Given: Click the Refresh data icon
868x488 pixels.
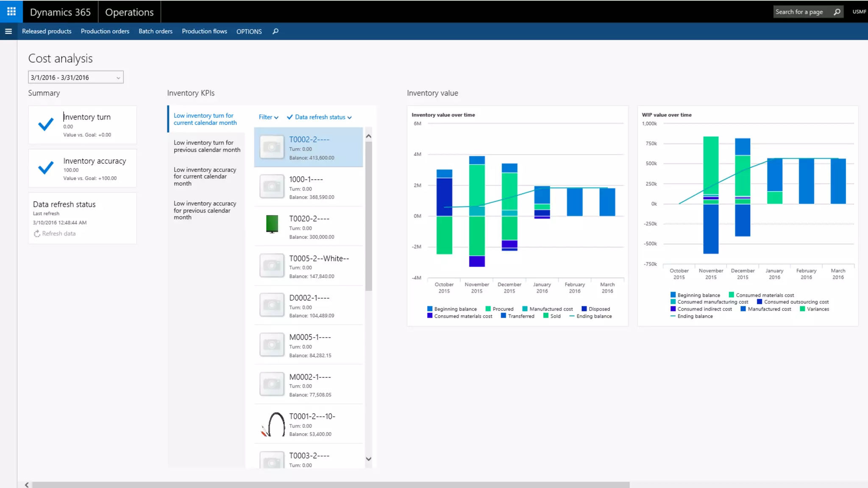Looking at the screenshot, I should pyautogui.click(x=37, y=234).
